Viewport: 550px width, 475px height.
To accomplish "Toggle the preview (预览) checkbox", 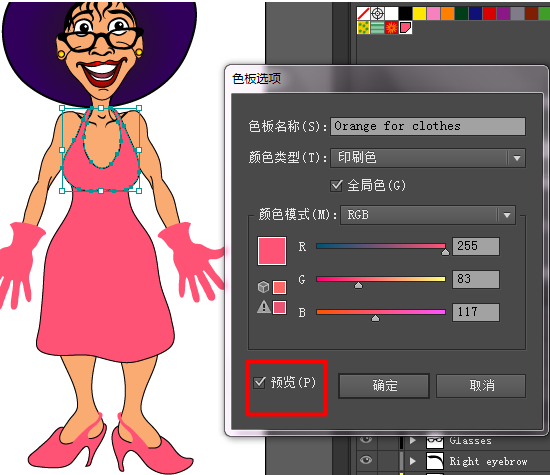I will (259, 382).
